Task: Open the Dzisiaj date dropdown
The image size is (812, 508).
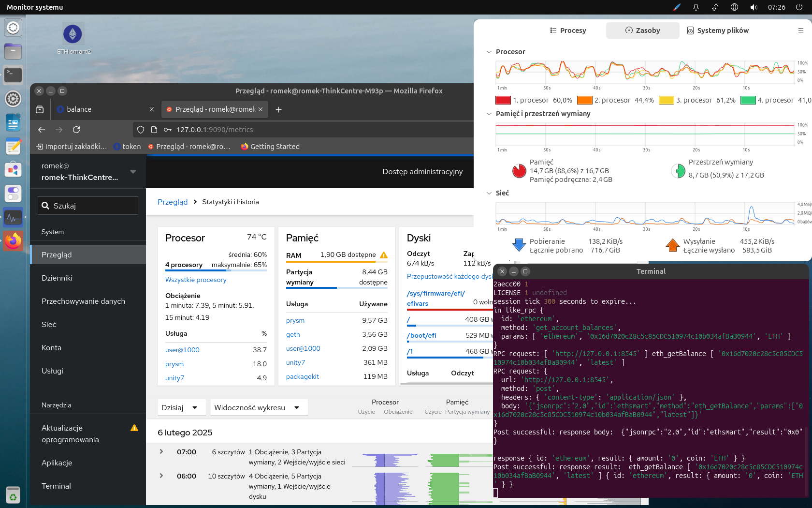Action: pos(182,408)
